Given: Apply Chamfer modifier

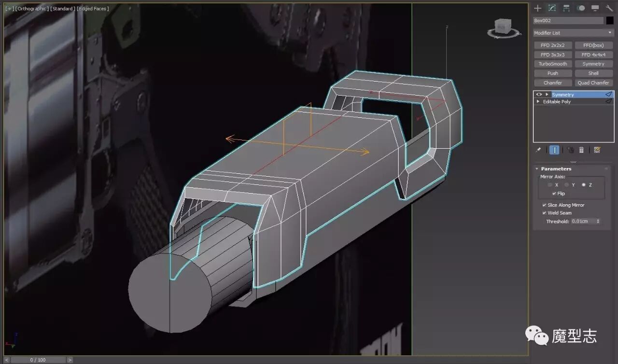Looking at the screenshot, I should click(553, 83).
